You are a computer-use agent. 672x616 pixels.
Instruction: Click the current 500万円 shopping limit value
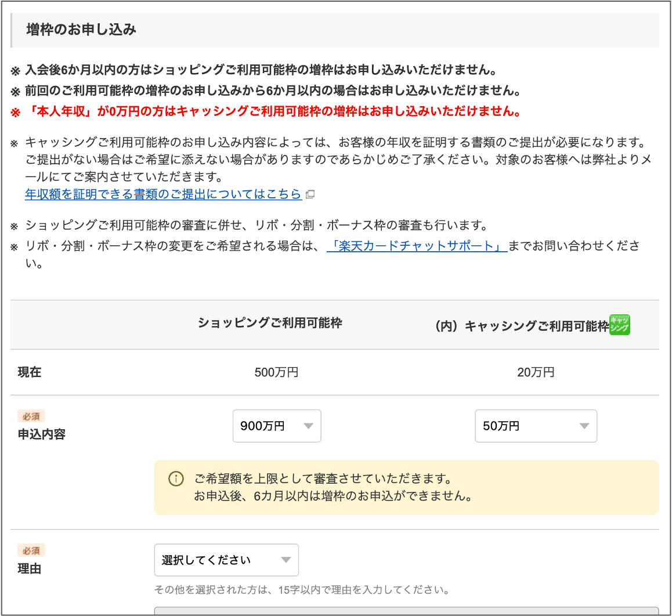click(277, 372)
